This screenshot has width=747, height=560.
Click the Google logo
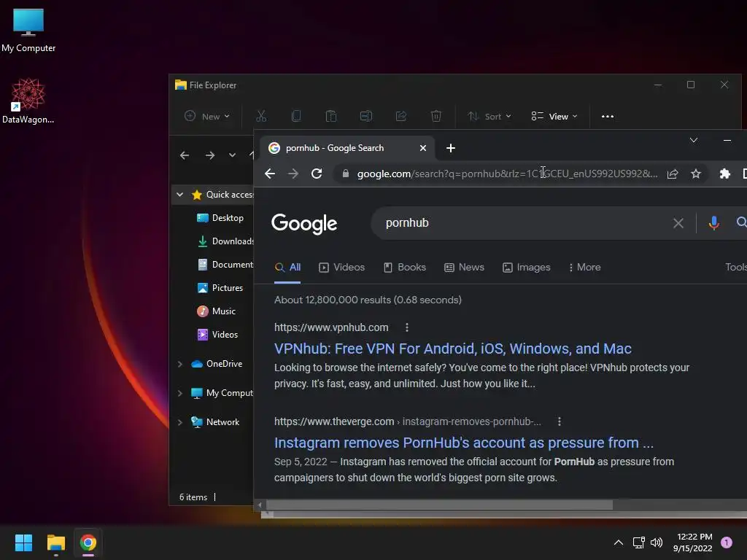[x=304, y=223]
